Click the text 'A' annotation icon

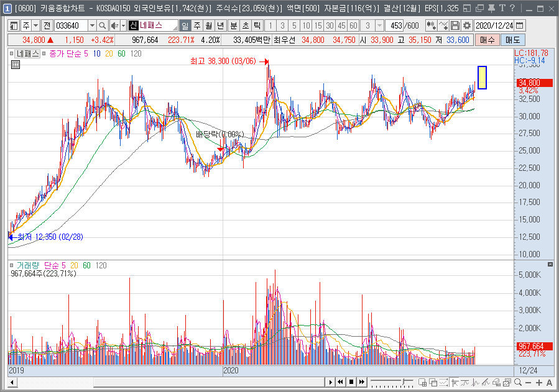pos(550,383)
